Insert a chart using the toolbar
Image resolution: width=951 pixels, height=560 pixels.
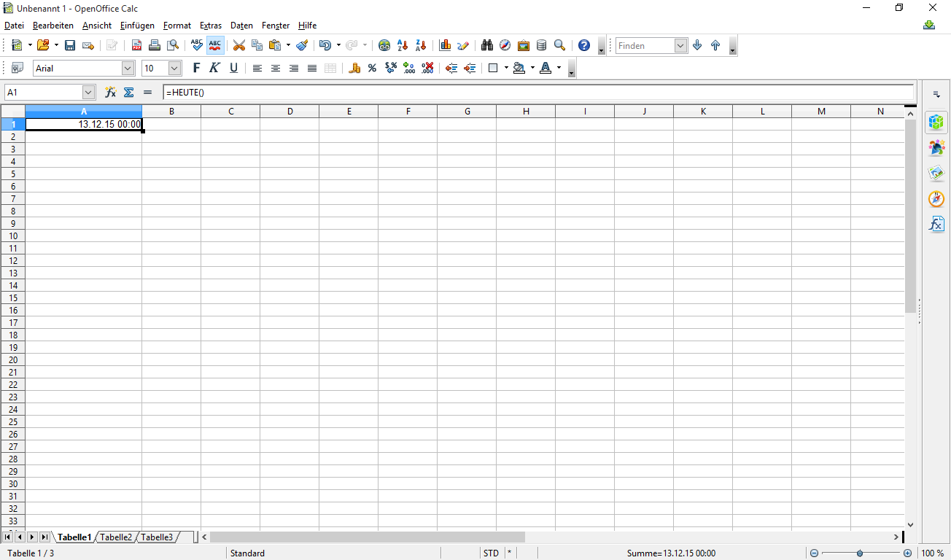coord(445,45)
